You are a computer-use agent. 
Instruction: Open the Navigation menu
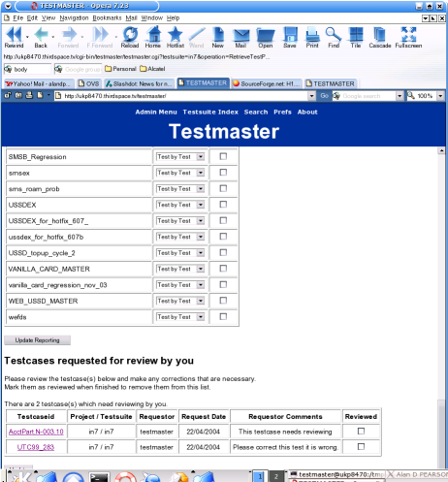[x=74, y=18]
